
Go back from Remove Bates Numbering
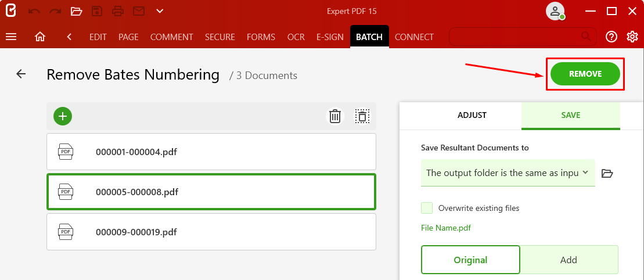[x=21, y=74]
